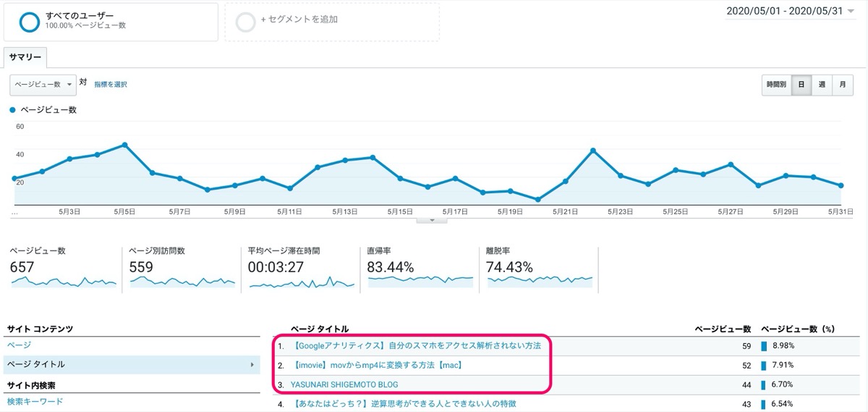Viewport: 868px width, 412px height.
Task: Click the 6.54% percentage value
Action: 784,403
